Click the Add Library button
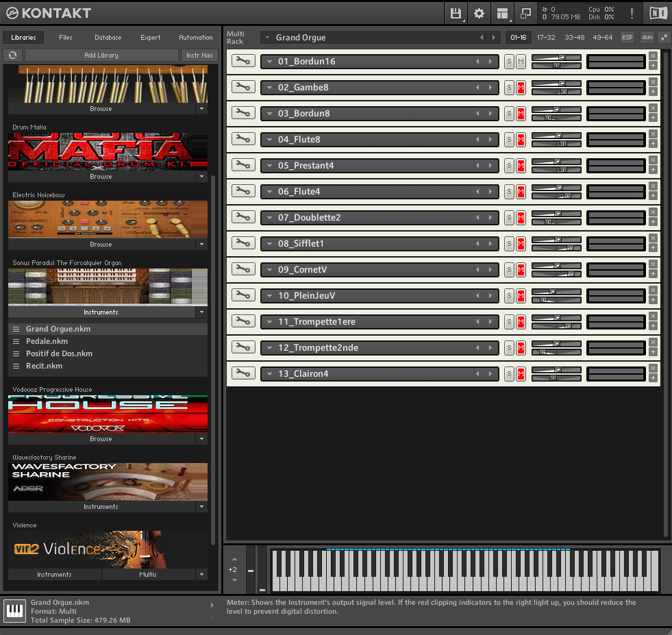Screen dimensions: 672x635 [101, 55]
